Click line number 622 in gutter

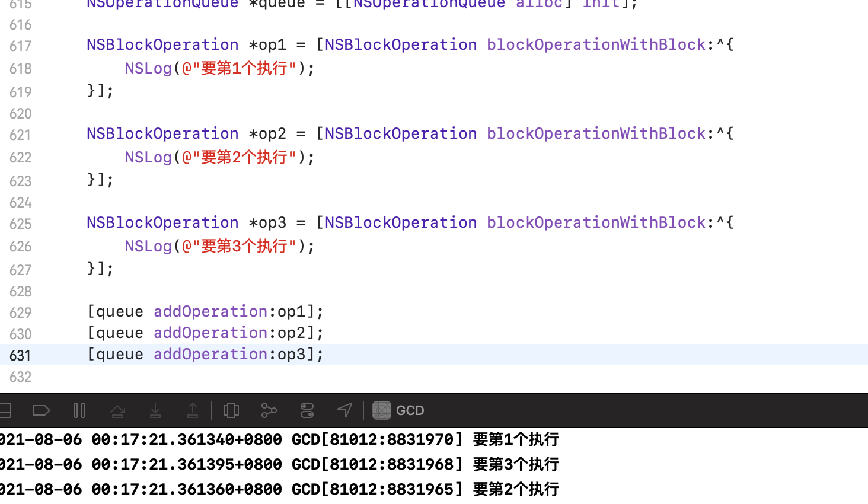click(20, 157)
